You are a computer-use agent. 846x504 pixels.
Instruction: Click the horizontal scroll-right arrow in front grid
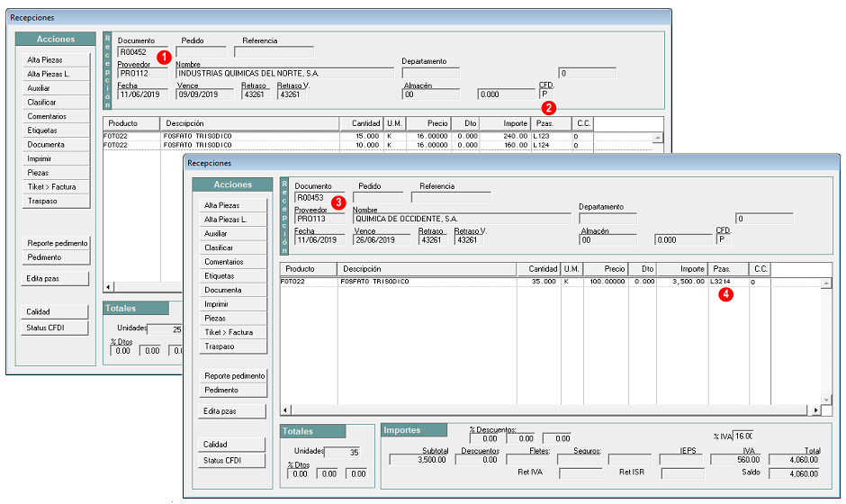tap(815, 410)
